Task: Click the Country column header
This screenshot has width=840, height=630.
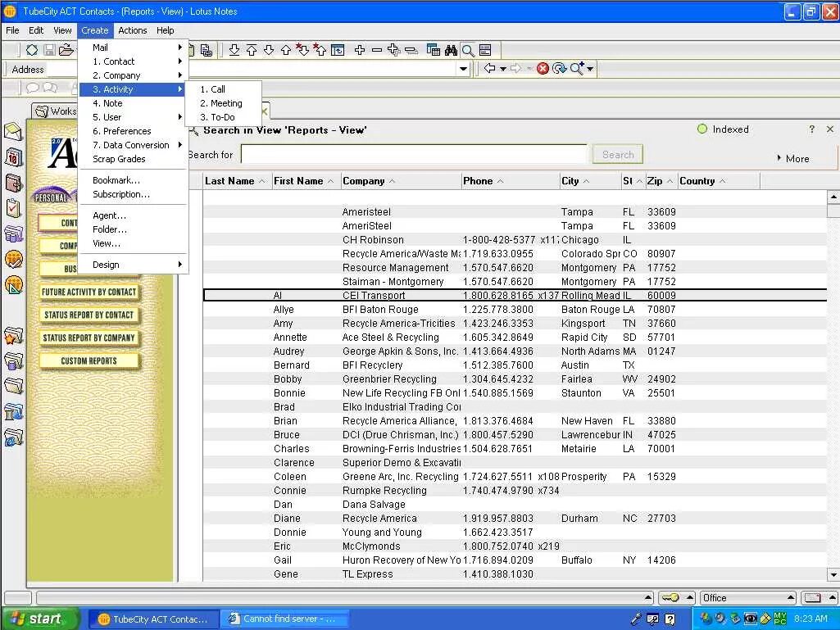Action: tap(719, 181)
